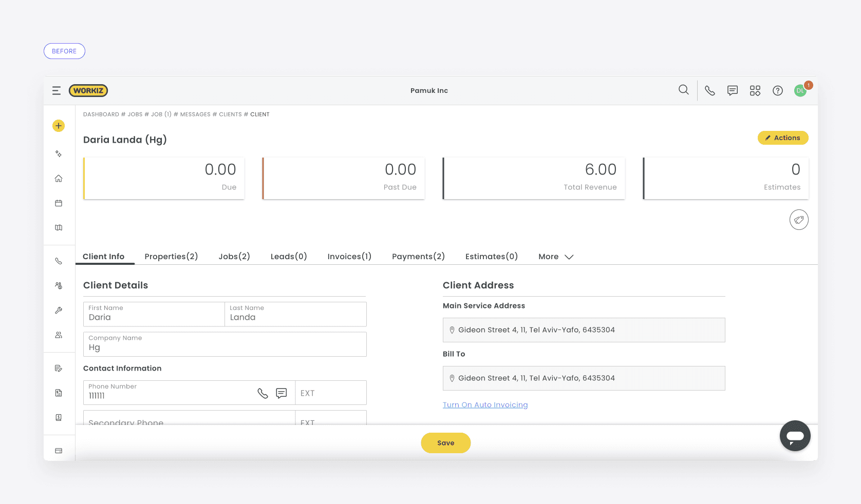861x504 pixels.
Task: Switch to the Invoices(1) tab
Action: pos(349,257)
